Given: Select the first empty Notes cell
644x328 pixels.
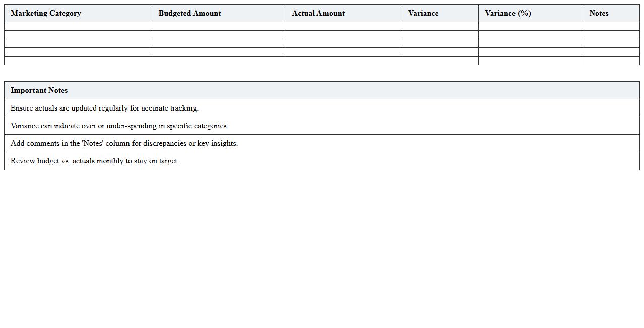Looking at the screenshot, I should [x=611, y=27].
